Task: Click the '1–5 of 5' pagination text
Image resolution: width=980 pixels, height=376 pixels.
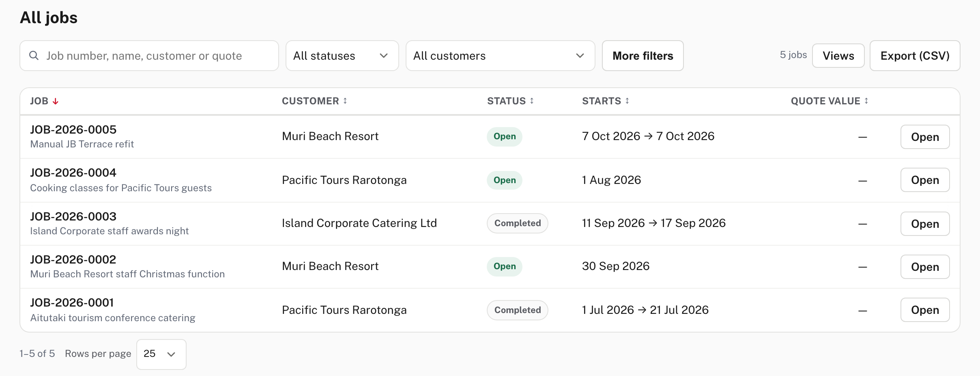Action: pyautogui.click(x=37, y=354)
